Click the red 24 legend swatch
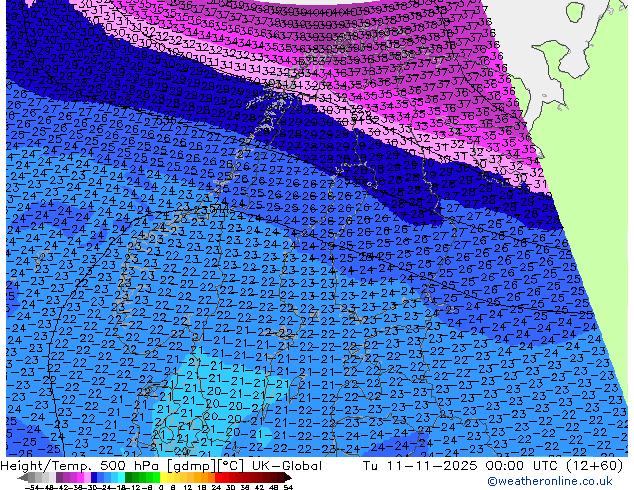Image resolution: width=634 pixels, height=490 pixels. (x=218, y=477)
